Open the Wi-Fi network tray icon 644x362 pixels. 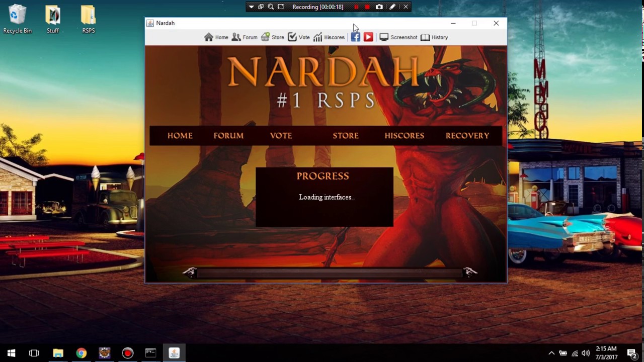(x=575, y=353)
